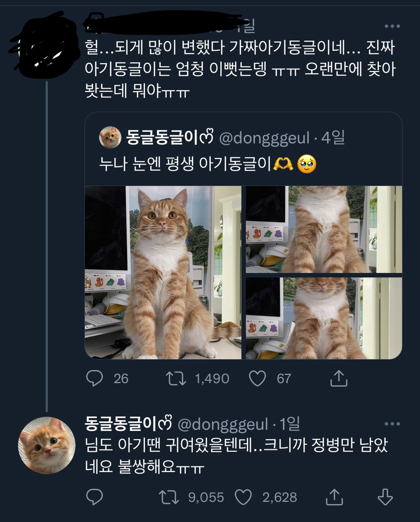Open the small cat avatar in the quoted tweet
420x522 pixels.
(110, 137)
